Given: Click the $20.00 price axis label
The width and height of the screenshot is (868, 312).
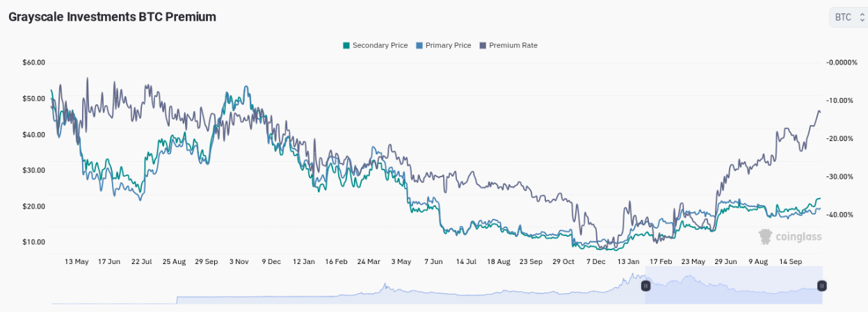Looking at the screenshot, I should click(34, 206).
